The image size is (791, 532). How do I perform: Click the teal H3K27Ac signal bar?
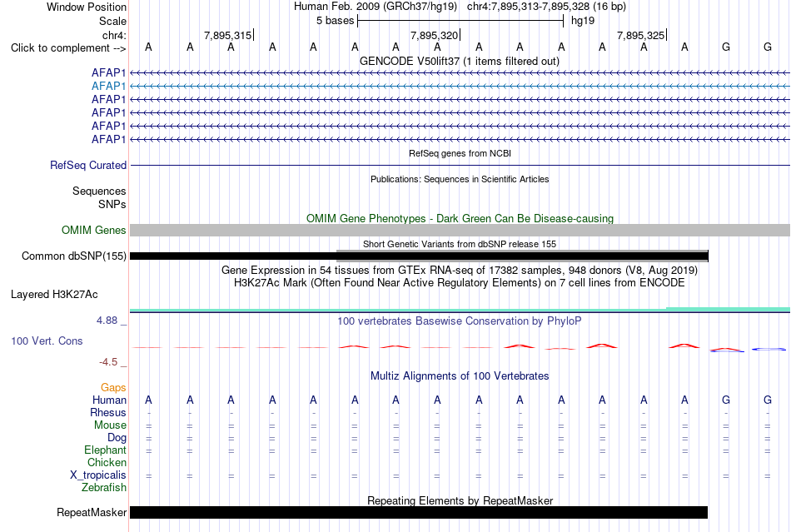pos(460,310)
